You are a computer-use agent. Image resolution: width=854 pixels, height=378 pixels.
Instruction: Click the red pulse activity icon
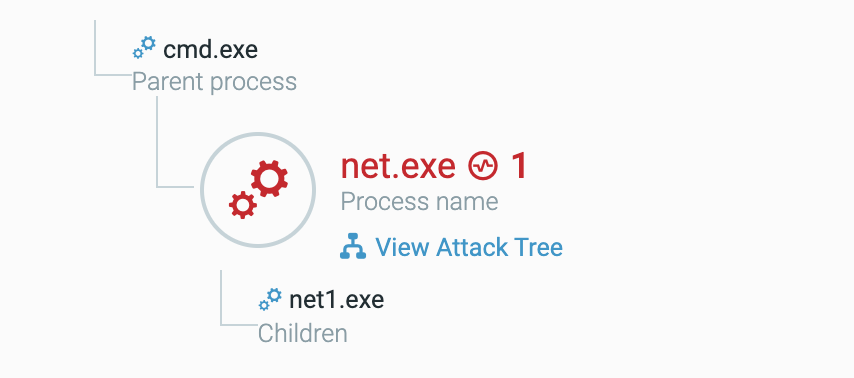483,166
